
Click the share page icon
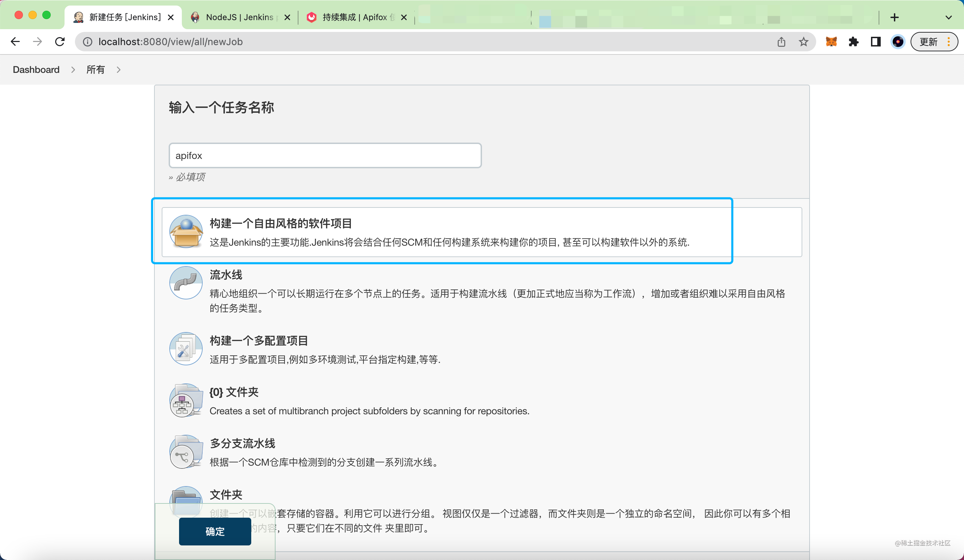(x=781, y=42)
